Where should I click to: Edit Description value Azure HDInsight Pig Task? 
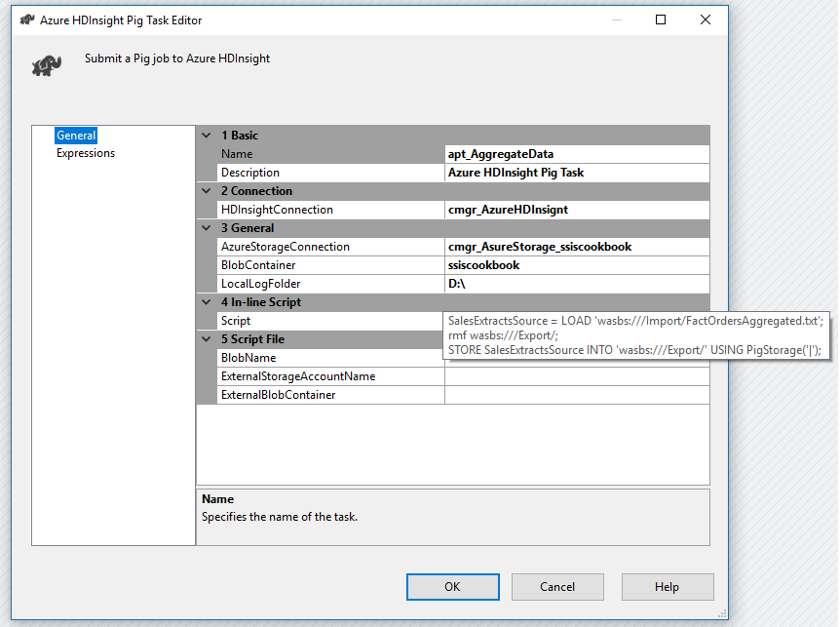[577, 173]
